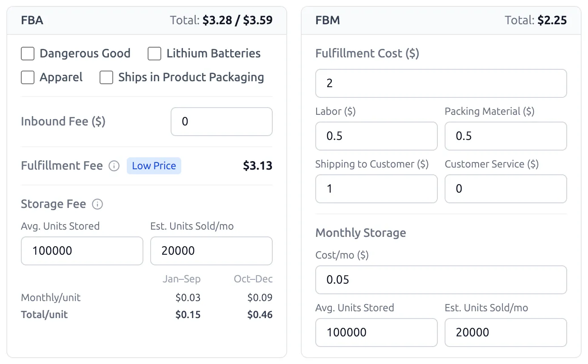Click the Monthly Storage heading
Viewport: 588px width, 364px height.
point(361,233)
